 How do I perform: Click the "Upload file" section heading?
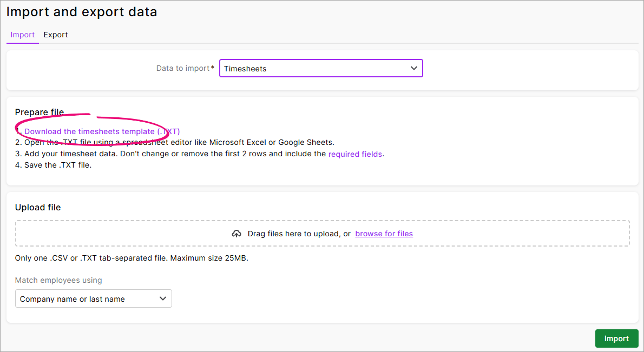click(38, 207)
